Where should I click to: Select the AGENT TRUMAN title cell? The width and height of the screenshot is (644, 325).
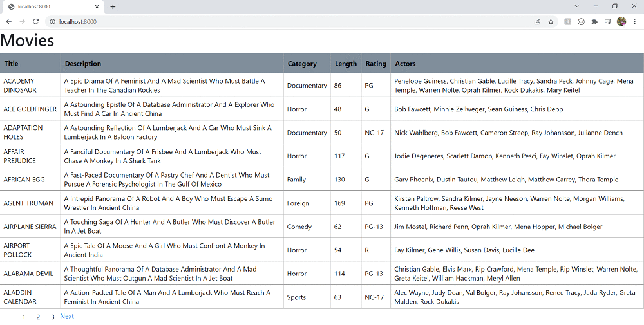(30, 203)
